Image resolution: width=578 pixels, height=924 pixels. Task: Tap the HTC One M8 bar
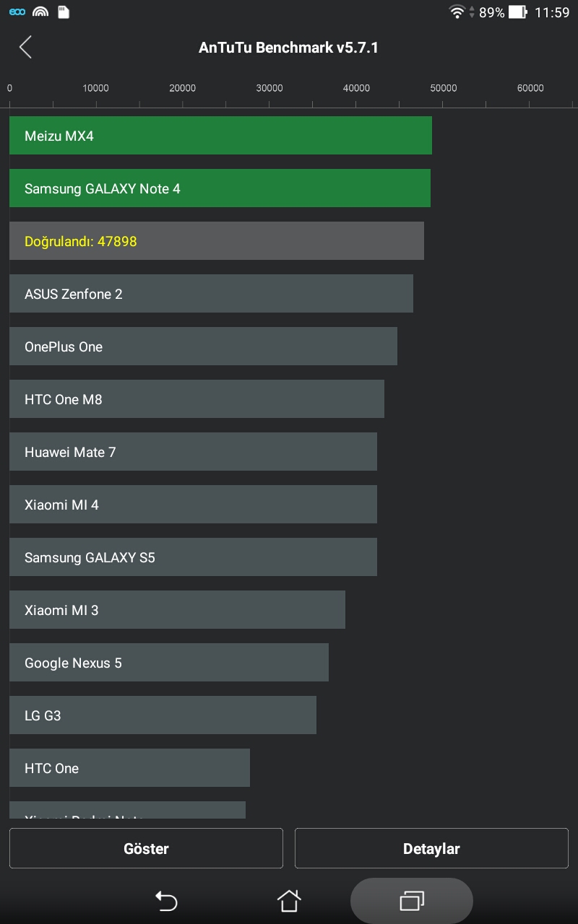[197, 399]
